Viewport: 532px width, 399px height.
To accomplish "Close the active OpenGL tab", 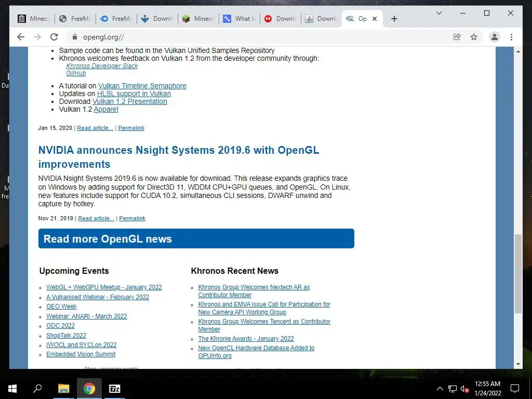I will pos(375,19).
